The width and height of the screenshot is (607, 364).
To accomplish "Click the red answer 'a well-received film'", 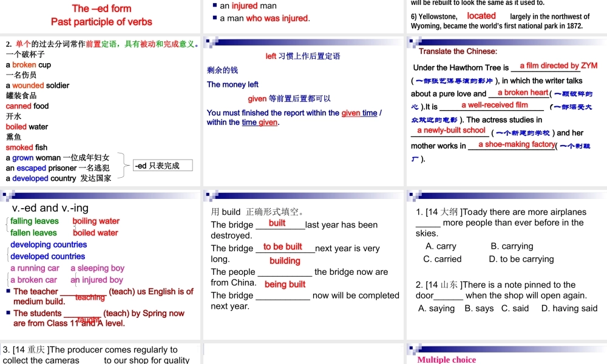I will [x=494, y=105].
